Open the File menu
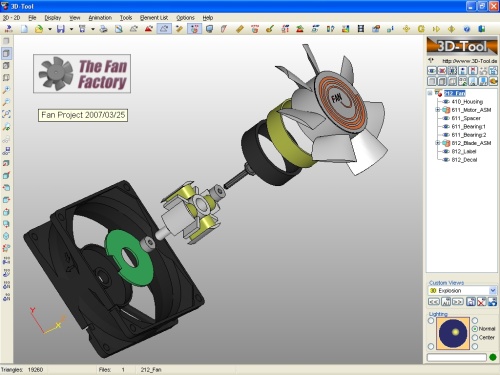This screenshot has width=500, height=375. coord(32,18)
